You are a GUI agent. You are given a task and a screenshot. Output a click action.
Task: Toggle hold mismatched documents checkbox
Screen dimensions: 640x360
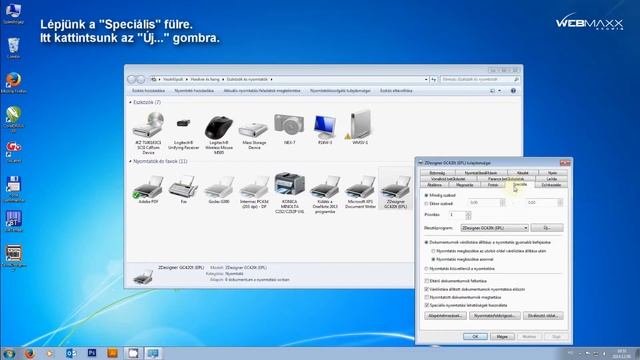[427, 281]
